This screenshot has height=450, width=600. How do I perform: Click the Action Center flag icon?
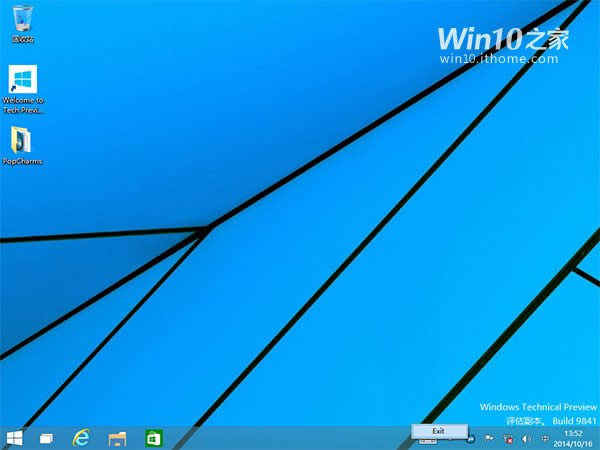490,438
